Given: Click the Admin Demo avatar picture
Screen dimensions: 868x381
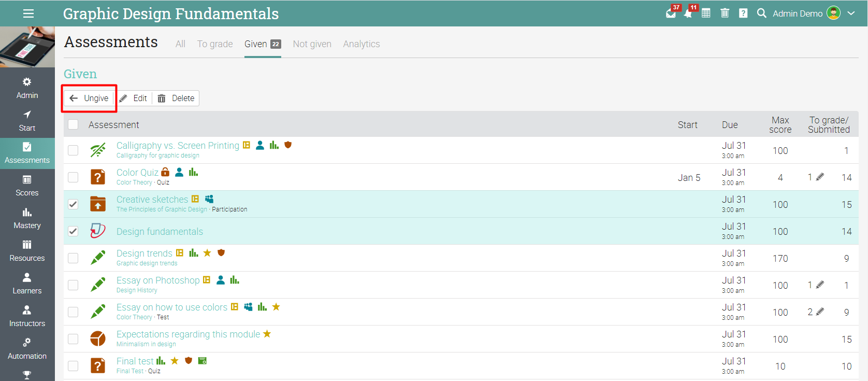Looking at the screenshot, I should pyautogui.click(x=834, y=13).
